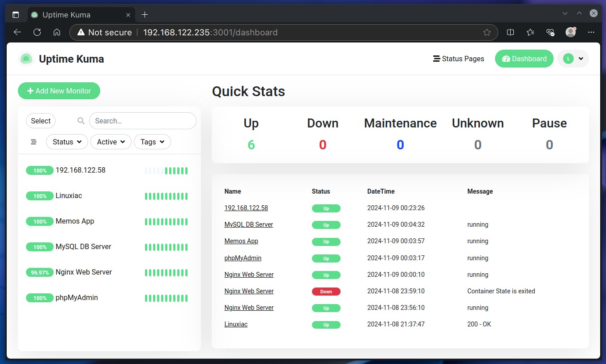The image size is (606, 364).
Task: Open browser profile avatar icon
Action: [571, 32]
